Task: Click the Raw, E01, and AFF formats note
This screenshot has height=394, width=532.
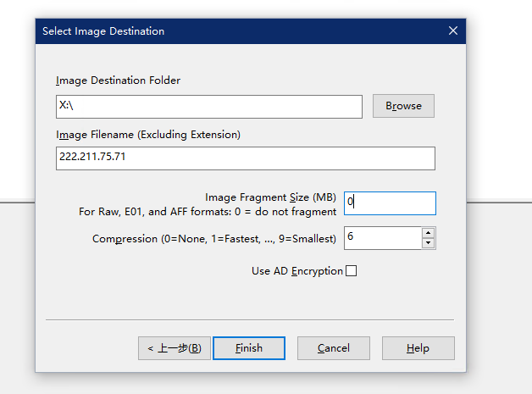Action: 208,211
